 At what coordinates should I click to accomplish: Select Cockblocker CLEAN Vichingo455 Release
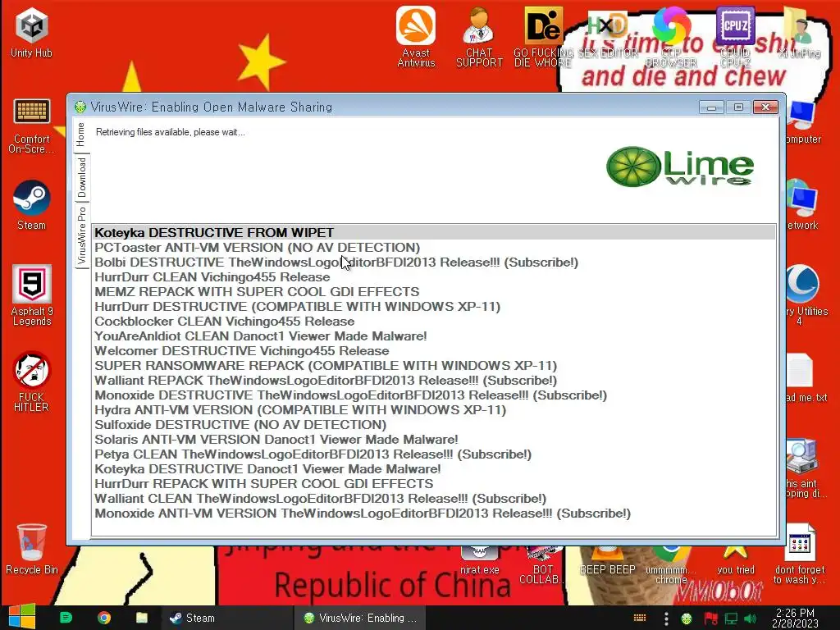434,321
